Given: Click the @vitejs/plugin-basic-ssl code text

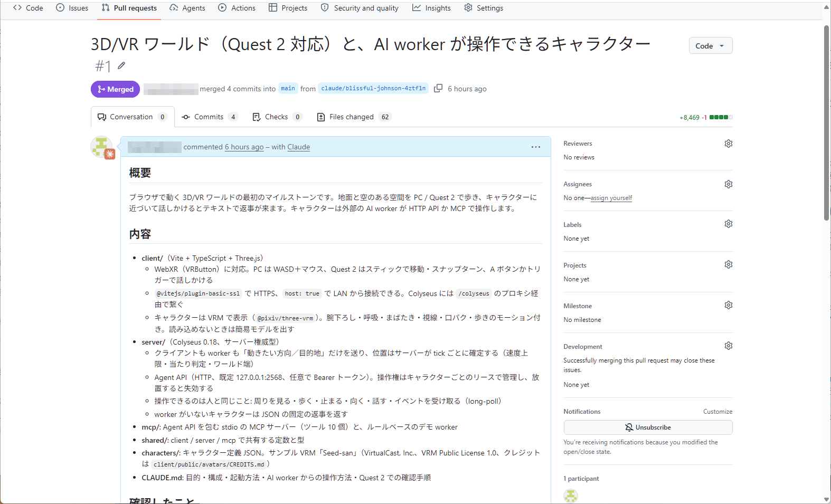Looking at the screenshot, I should pyautogui.click(x=198, y=293).
